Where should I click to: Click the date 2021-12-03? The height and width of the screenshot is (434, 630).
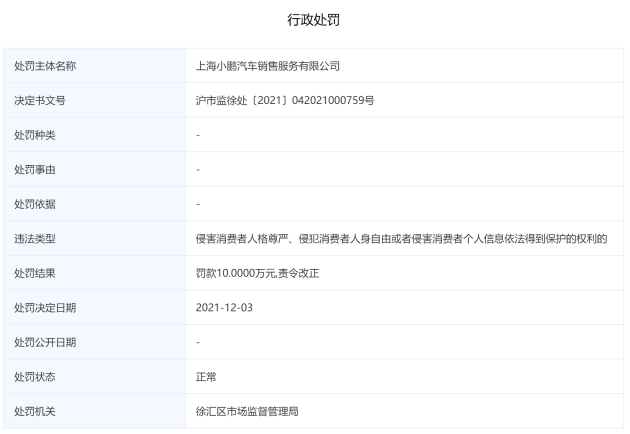pyautogui.click(x=224, y=308)
